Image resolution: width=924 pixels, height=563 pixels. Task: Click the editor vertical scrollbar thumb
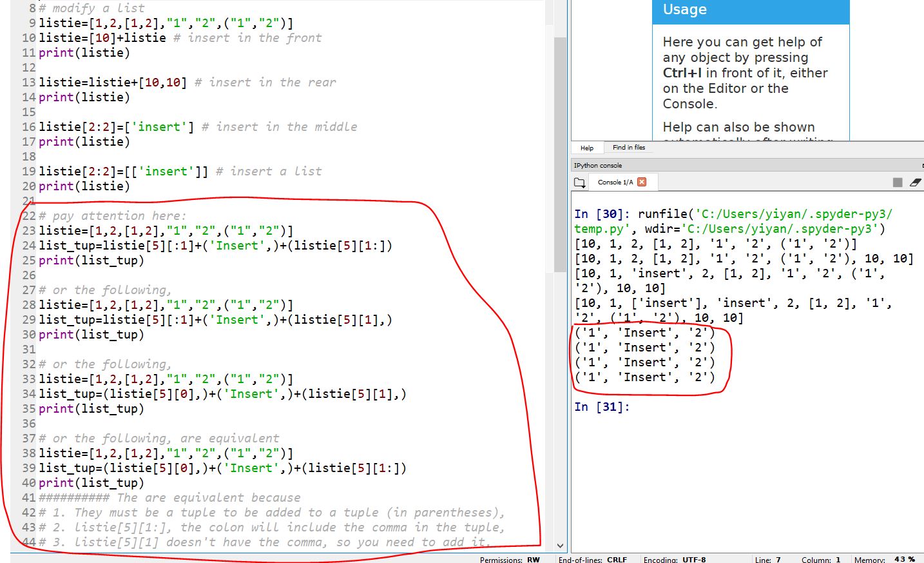[560, 155]
